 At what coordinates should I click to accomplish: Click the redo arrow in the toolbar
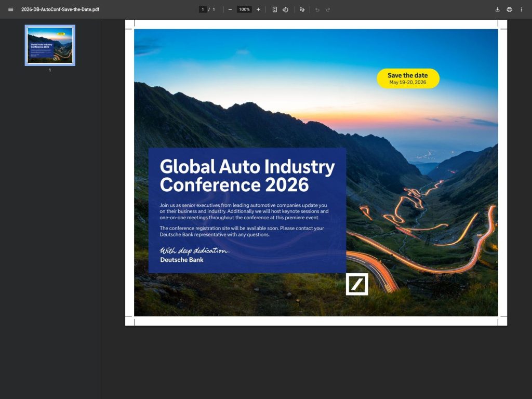pos(327,9)
